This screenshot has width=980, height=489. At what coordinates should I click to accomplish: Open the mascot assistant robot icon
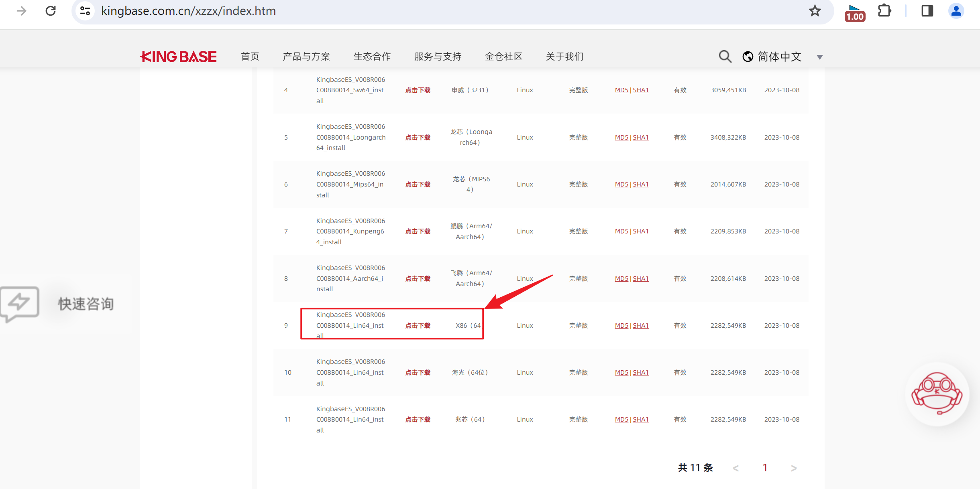pyautogui.click(x=937, y=394)
